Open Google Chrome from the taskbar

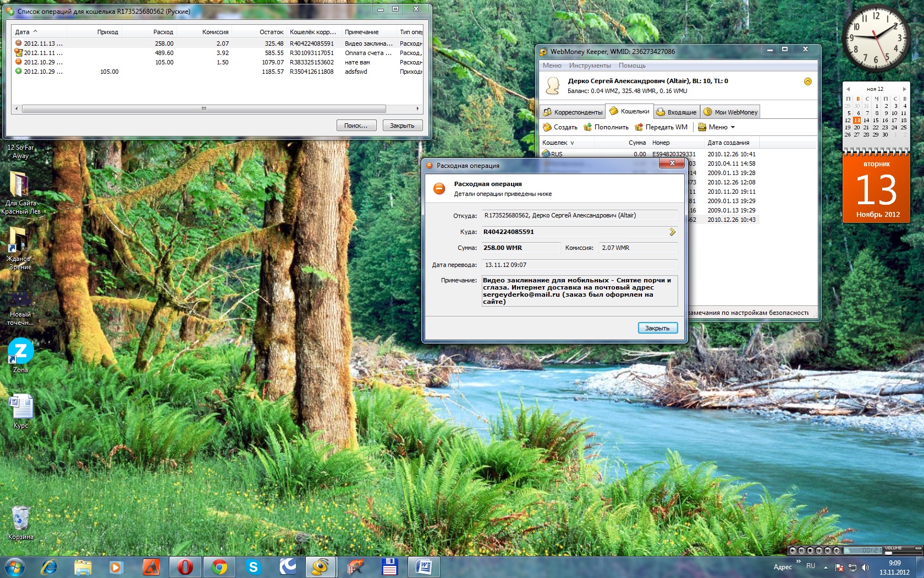pos(219,566)
